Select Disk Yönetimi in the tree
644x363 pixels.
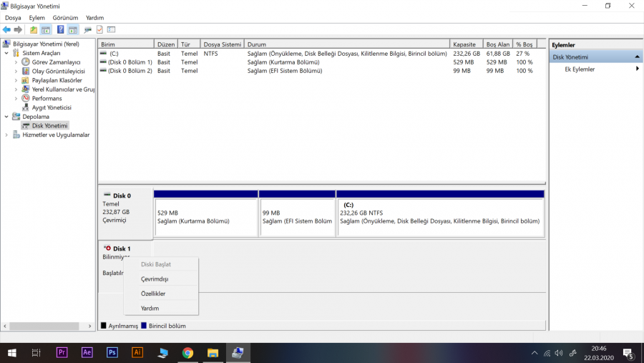click(49, 125)
